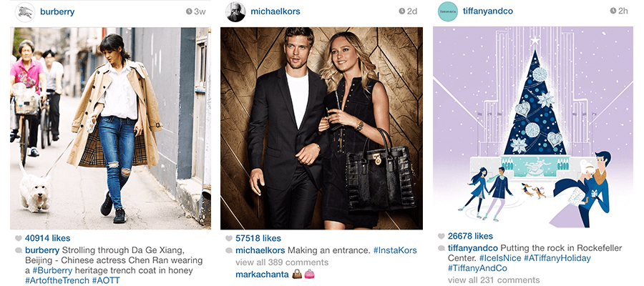The width and height of the screenshot is (644, 286).
Task: Click the comment bubble icon under michaelkors post
Action: (x=229, y=250)
